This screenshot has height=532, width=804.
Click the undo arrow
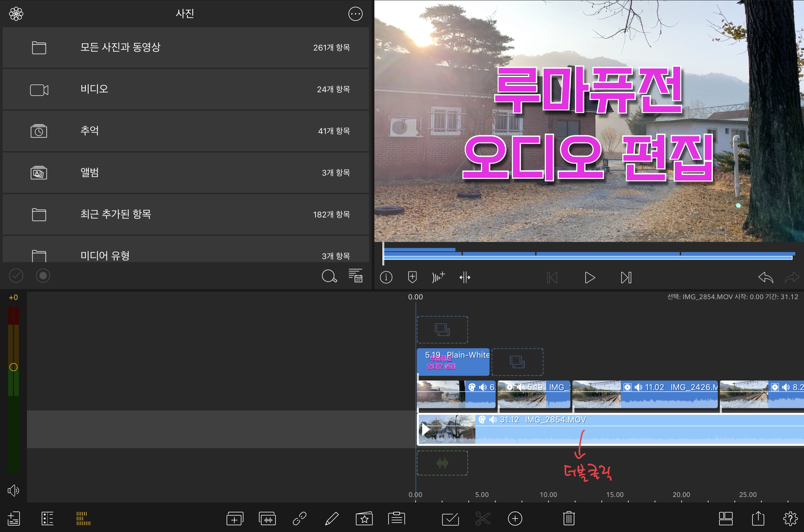click(x=765, y=277)
